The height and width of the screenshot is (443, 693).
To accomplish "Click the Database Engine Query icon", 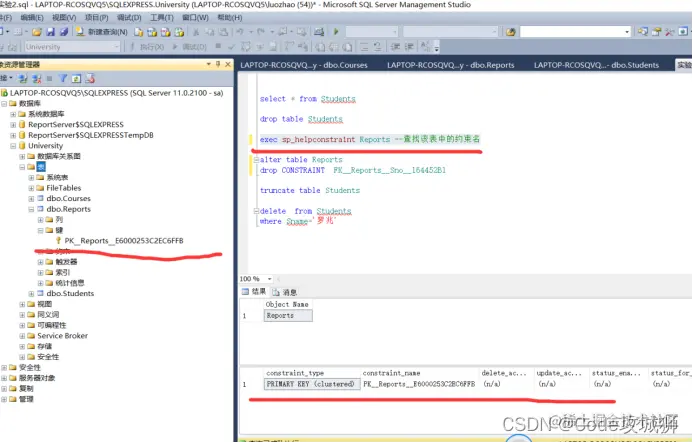I will point(138,32).
